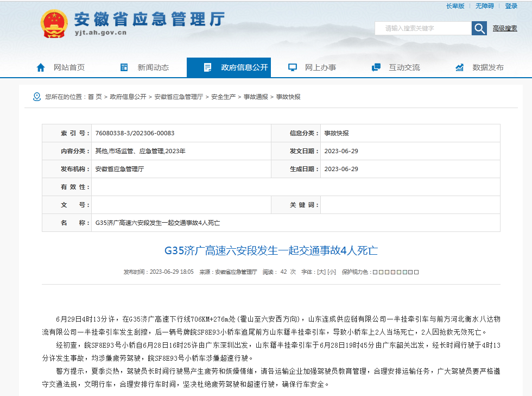
Task: Click the magnifier search button
Action: coord(479,28)
